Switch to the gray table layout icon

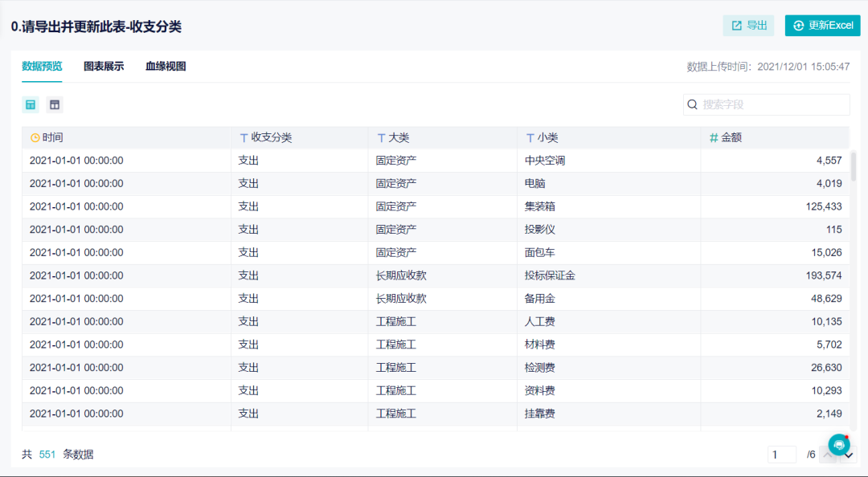pyautogui.click(x=54, y=104)
